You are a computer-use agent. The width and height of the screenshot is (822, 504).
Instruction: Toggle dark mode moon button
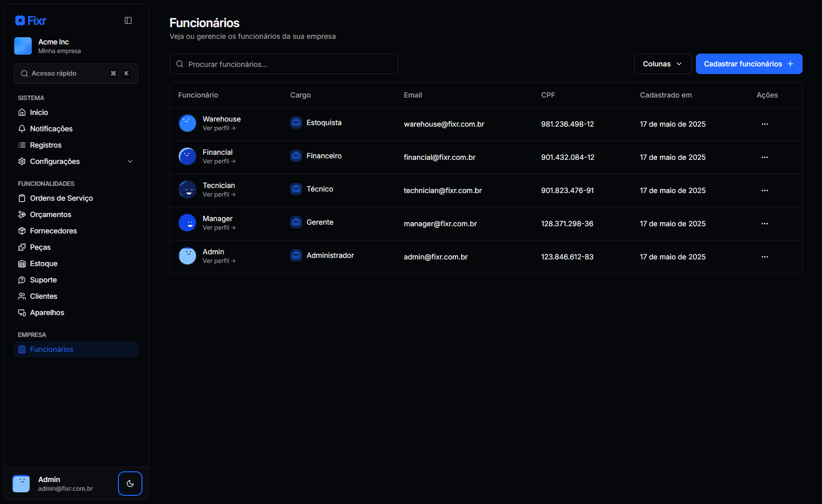pyautogui.click(x=130, y=484)
